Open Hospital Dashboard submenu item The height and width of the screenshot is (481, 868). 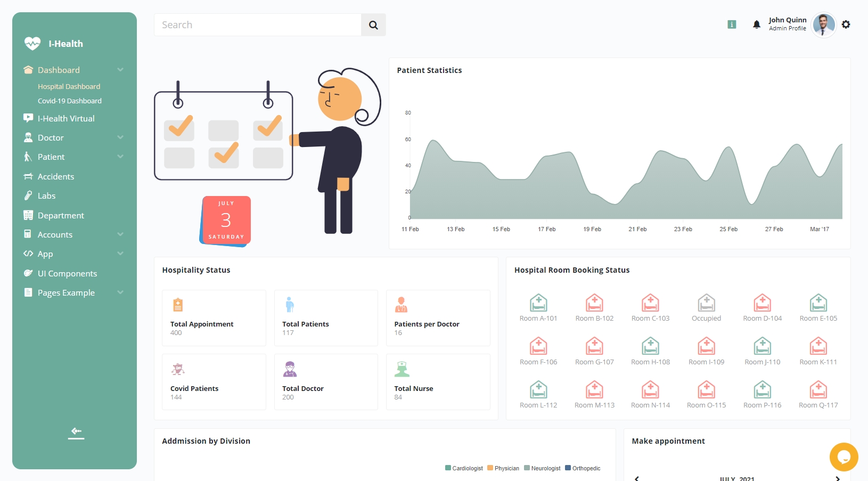point(69,86)
